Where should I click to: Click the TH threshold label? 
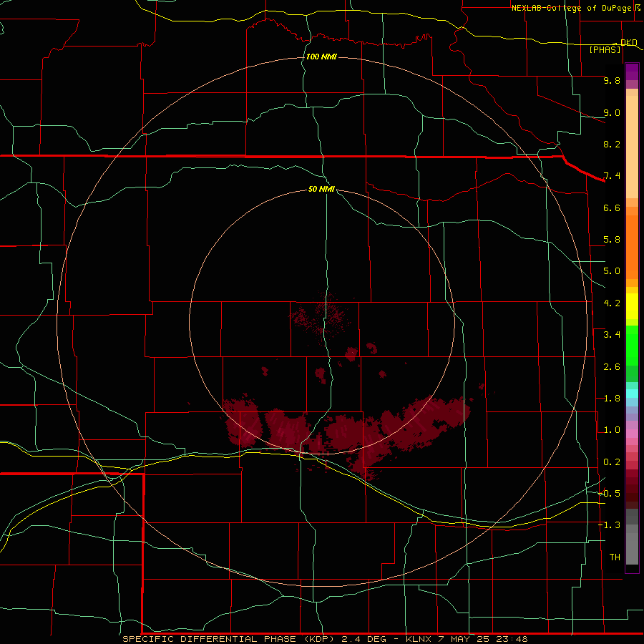click(615, 557)
